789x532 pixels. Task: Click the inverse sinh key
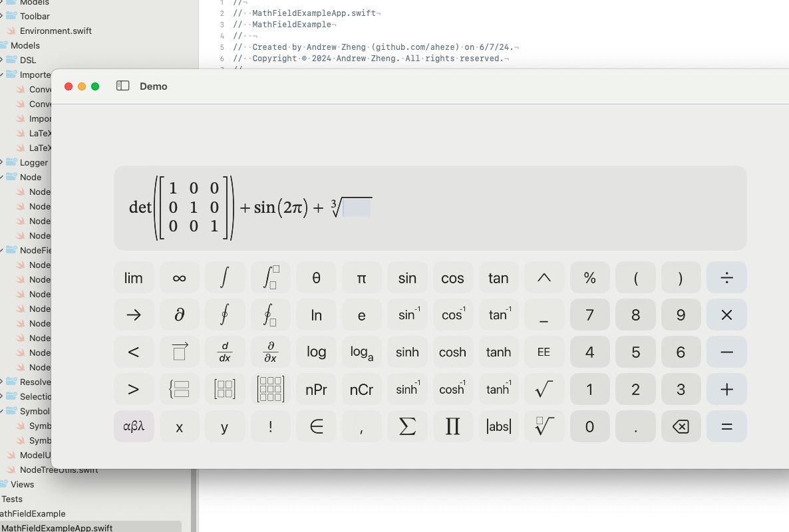pos(407,389)
